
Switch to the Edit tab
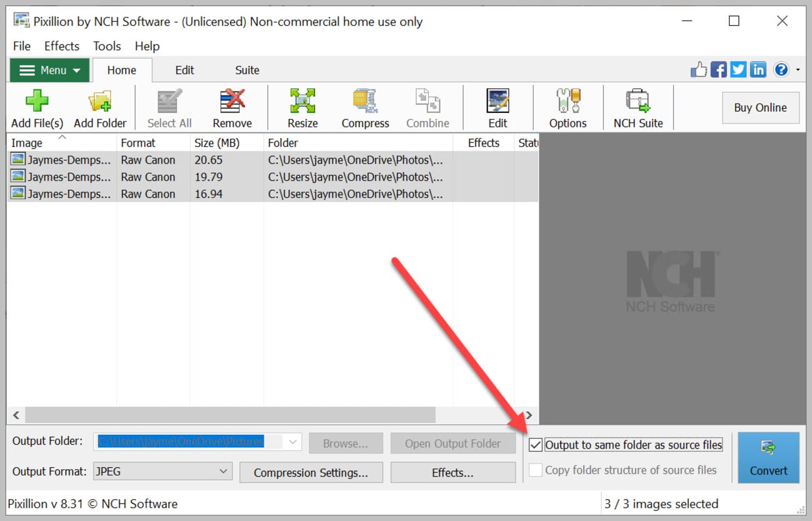(184, 70)
